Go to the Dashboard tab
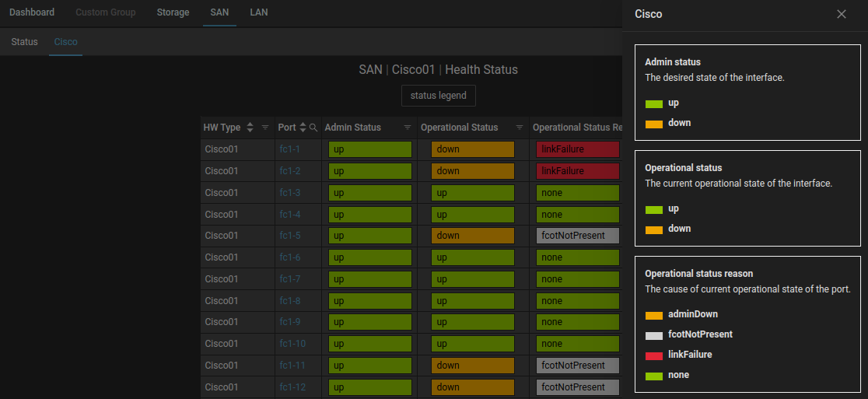The height and width of the screenshot is (399, 868). [32, 12]
